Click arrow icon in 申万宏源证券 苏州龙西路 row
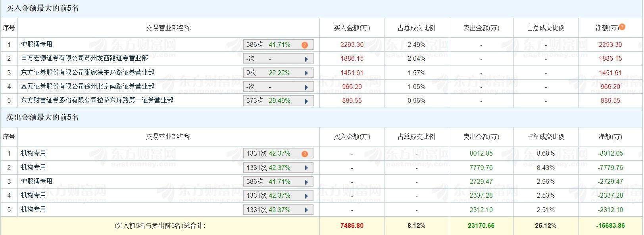Image resolution: width=644 pixels, height=235 pixels. tap(306, 59)
